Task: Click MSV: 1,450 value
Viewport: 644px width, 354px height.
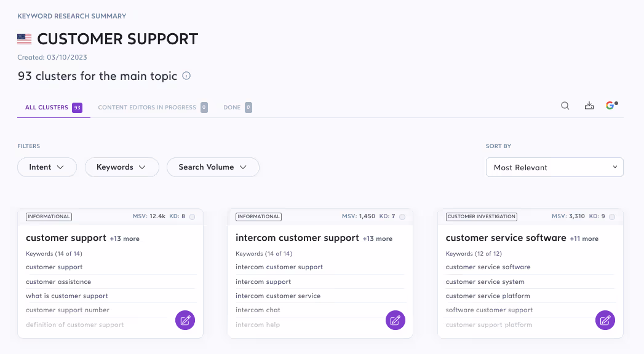Action: click(359, 216)
